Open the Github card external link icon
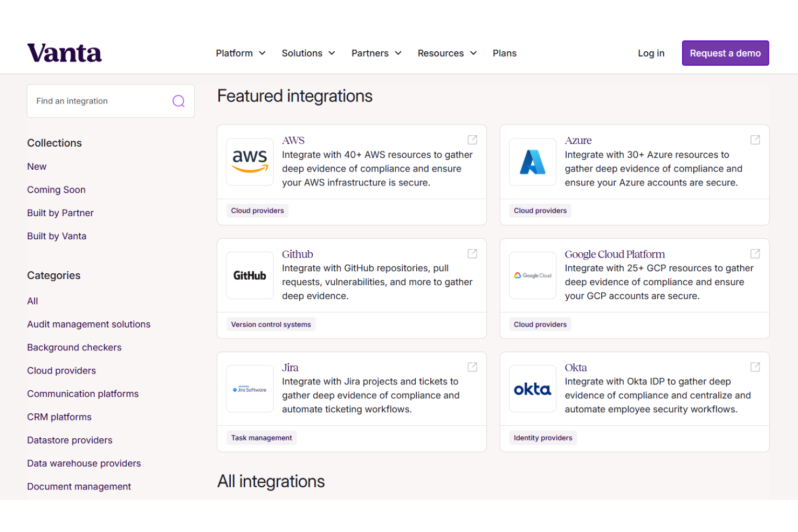 coord(472,253)
